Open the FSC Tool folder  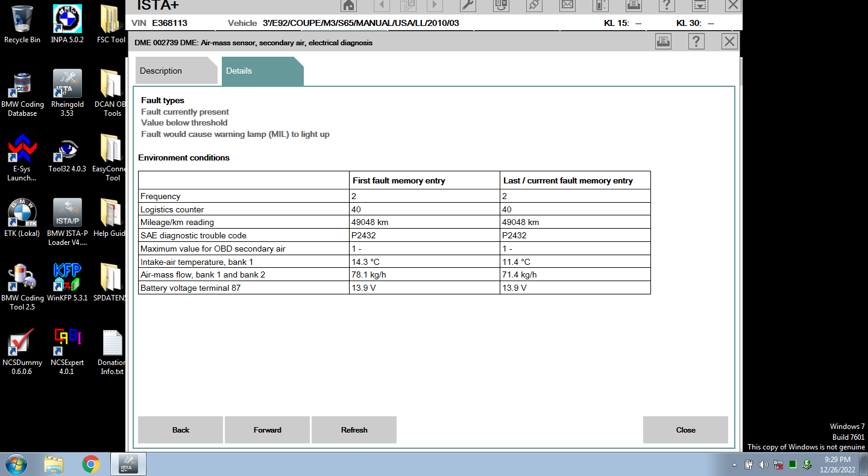111,24
